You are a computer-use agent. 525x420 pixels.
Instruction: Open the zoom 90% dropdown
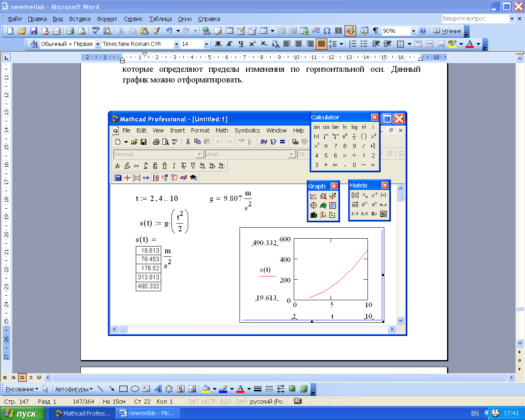[413, 31]
